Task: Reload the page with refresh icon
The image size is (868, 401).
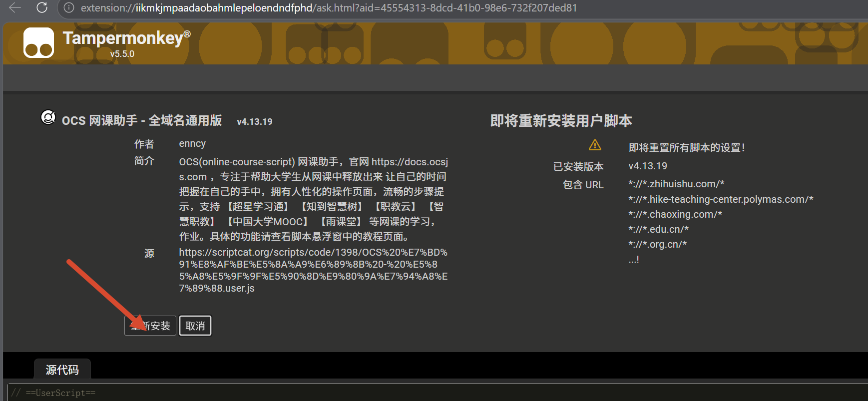Action: (x=42, y=7)
